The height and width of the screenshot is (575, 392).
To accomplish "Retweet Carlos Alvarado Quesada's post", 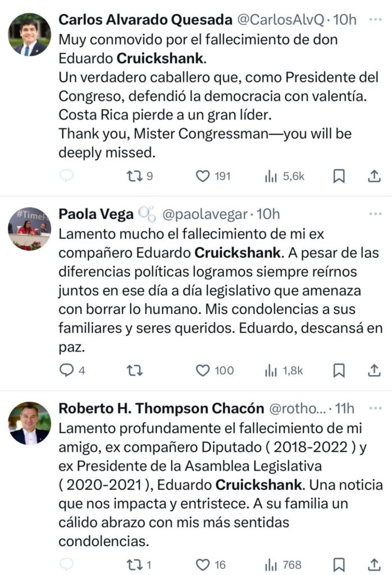I will click(134, 176).
